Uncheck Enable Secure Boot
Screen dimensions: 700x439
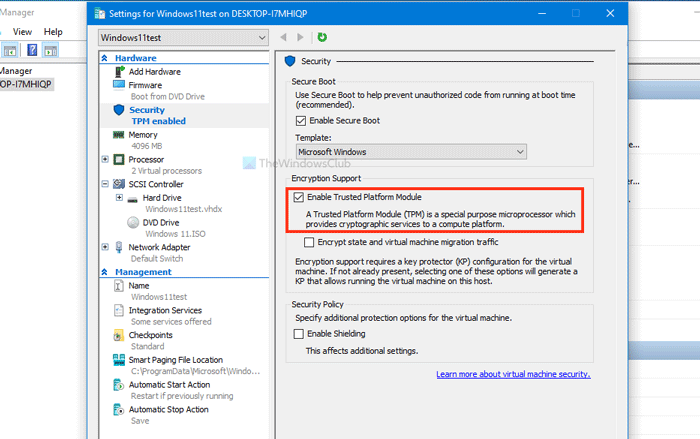(301, 120)
